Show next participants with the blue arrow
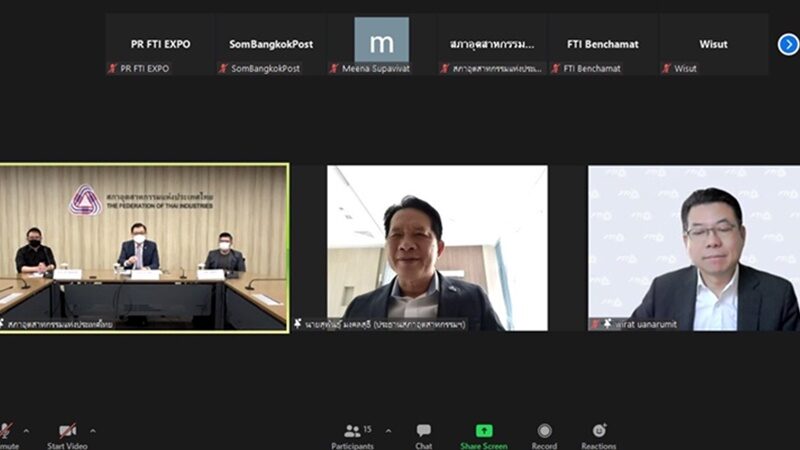This screenshot has height=450, width=800. click(788, 44)
